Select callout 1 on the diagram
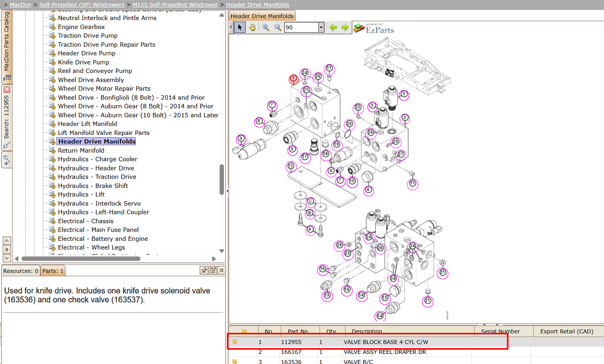Image resolution: width=604 pixels, height=364 pixels. pyautogui.click(x=294, y=79)
